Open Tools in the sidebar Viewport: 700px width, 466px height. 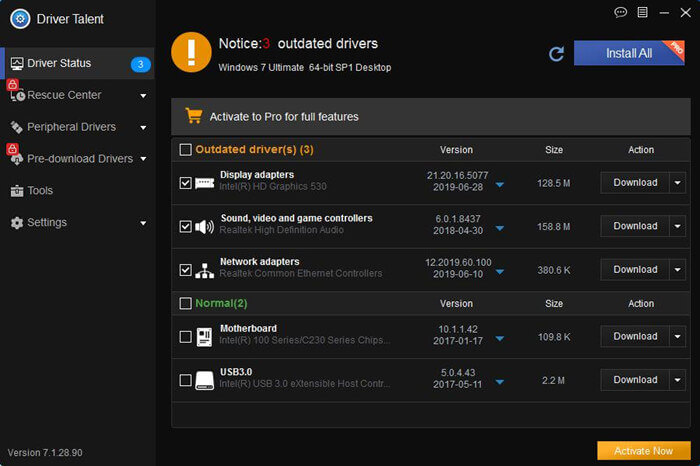click(78, 191)
